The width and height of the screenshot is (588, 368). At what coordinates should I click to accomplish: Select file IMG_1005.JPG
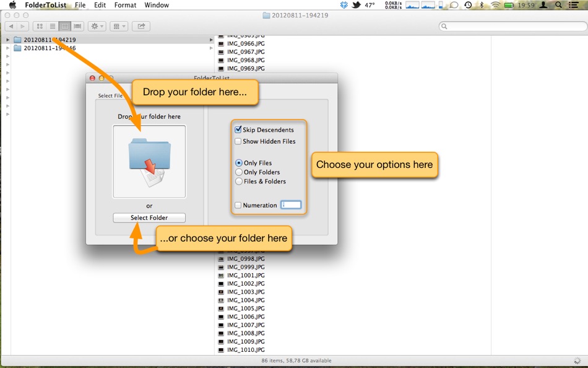tap(246, 309)
